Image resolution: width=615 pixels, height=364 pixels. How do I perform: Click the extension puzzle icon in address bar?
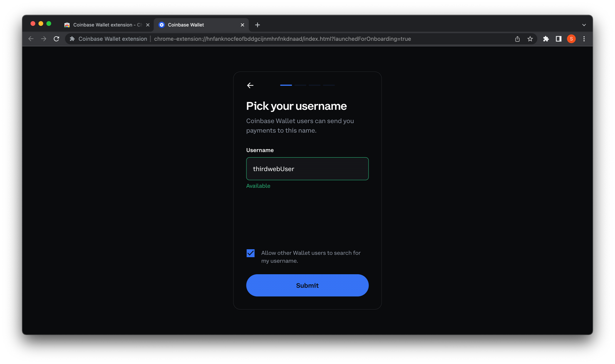pos(72,39)
